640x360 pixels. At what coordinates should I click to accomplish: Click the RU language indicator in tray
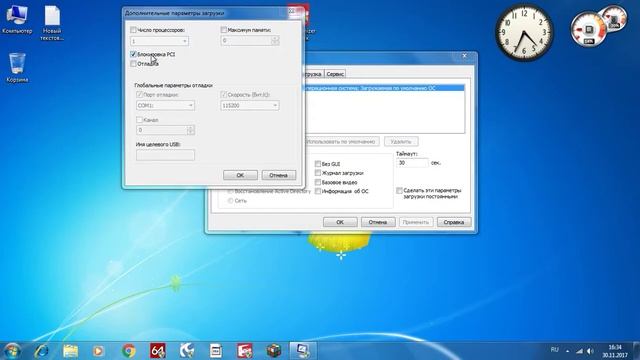(554, 350)
